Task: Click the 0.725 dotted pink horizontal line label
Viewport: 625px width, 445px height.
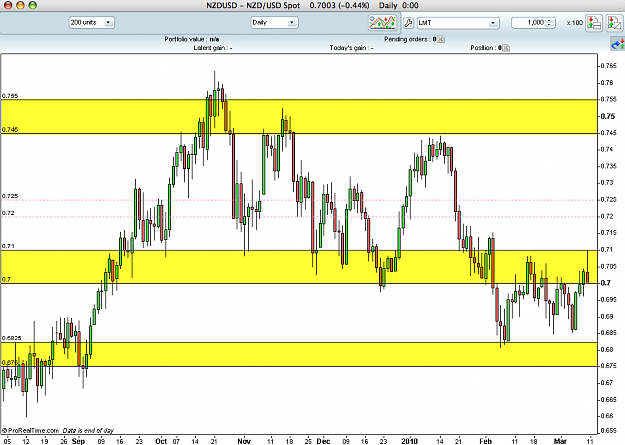Action: pyautogui.click(x=10, y=196)
